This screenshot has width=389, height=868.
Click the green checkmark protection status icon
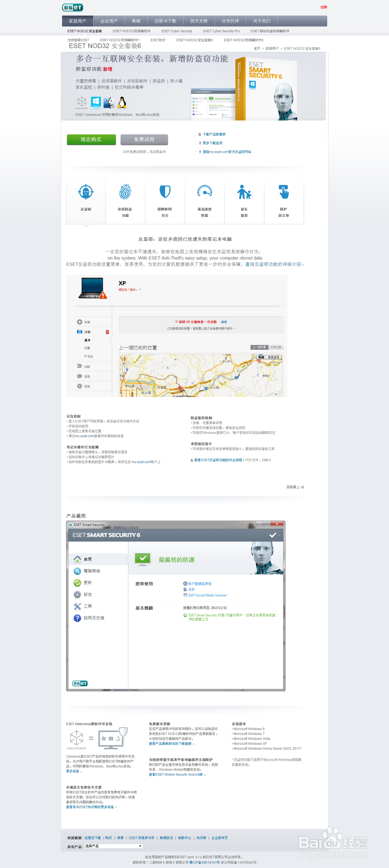(x=143, y=559)
